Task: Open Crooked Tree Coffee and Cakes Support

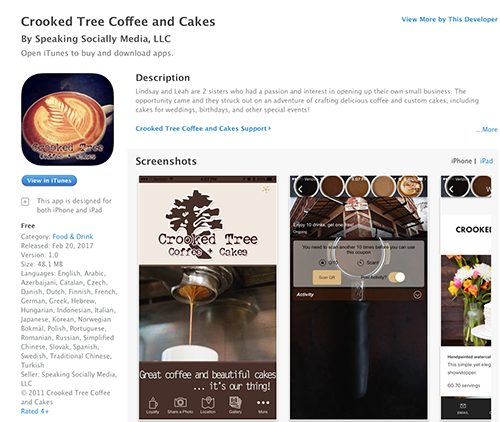Action: pos(203,128)
